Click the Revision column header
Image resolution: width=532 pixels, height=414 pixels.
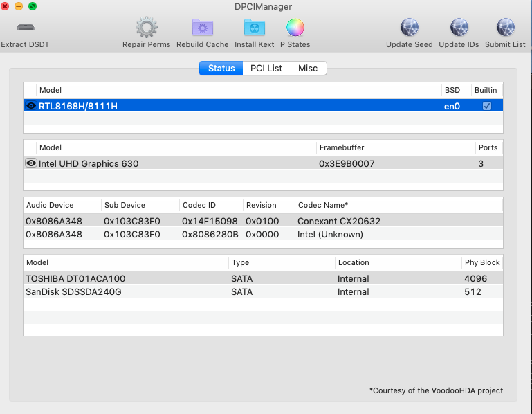tap(269, 205)
